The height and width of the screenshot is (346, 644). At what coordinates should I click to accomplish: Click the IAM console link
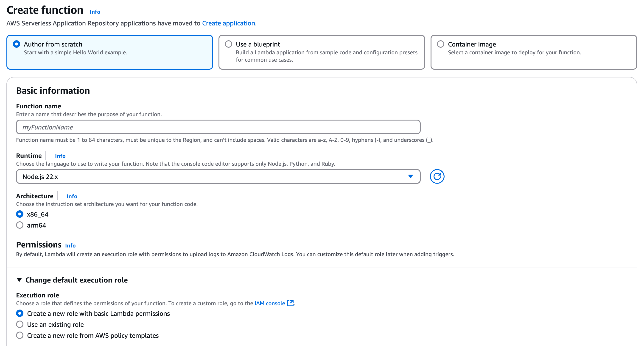[x=269, y=303]
